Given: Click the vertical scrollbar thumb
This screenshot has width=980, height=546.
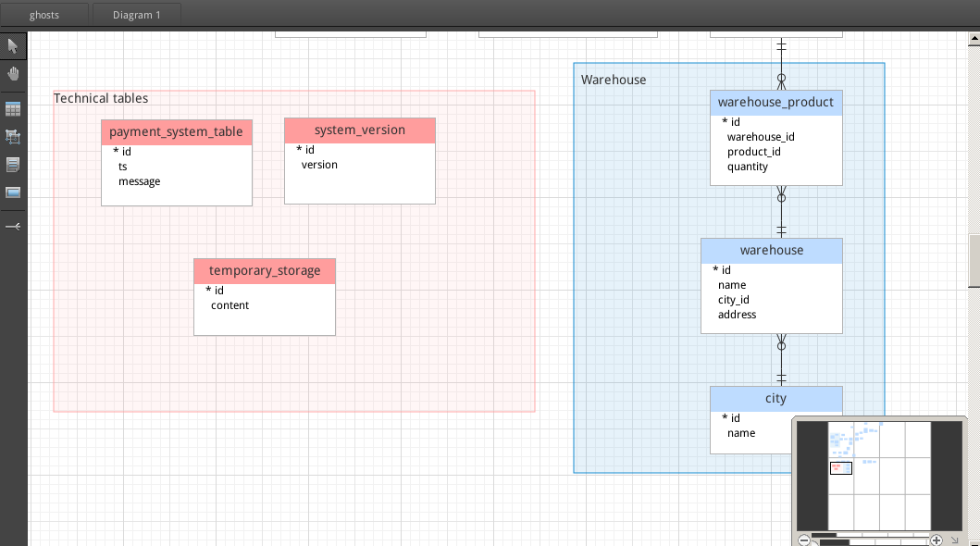Looking at the screenshot, I should (974, 260).
